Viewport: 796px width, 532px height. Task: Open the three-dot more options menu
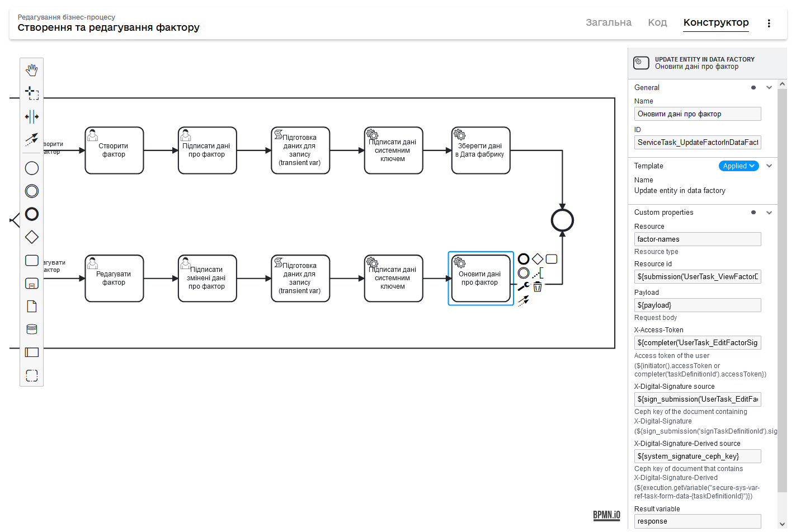point(769,23)
